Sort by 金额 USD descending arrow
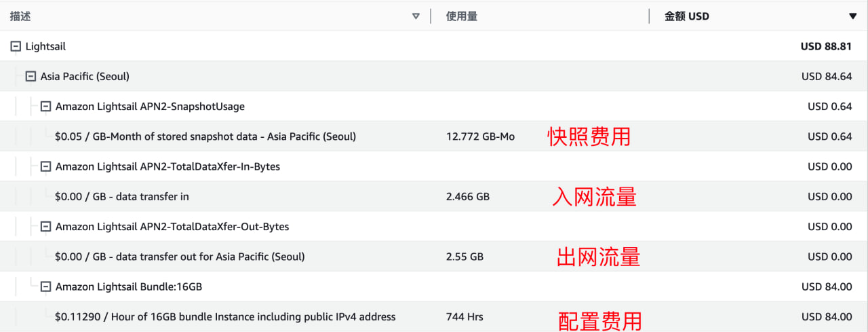 [852, 16]
